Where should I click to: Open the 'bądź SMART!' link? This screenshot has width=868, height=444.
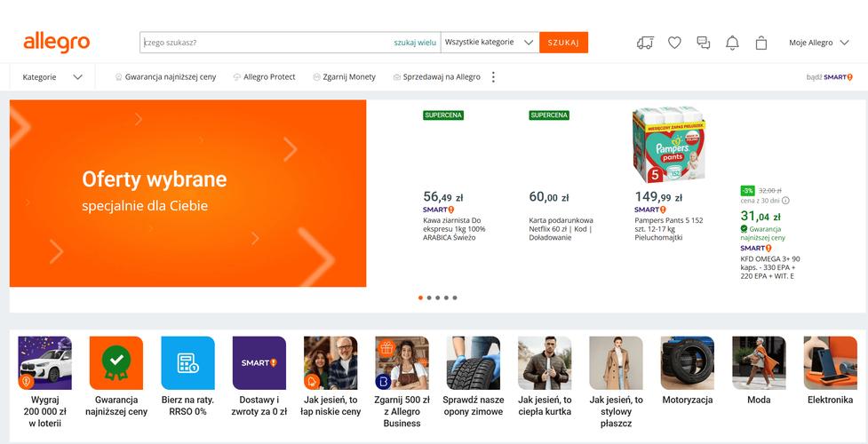[829, 77]
